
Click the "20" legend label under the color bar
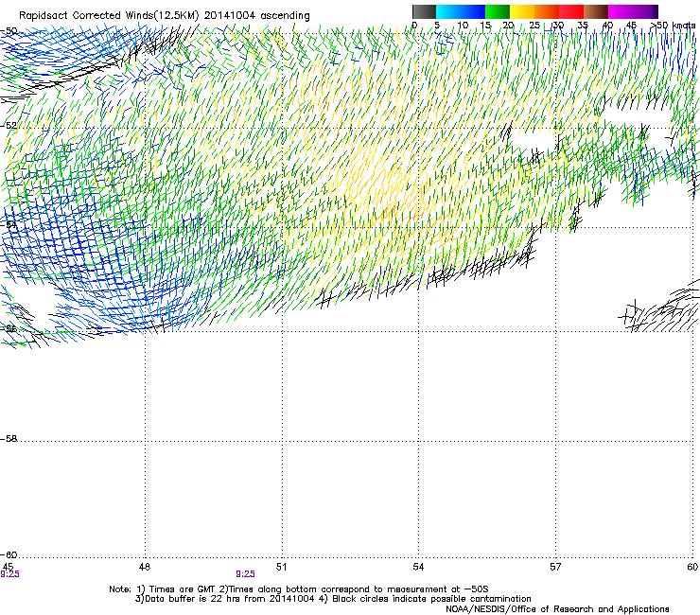[508, 25]
